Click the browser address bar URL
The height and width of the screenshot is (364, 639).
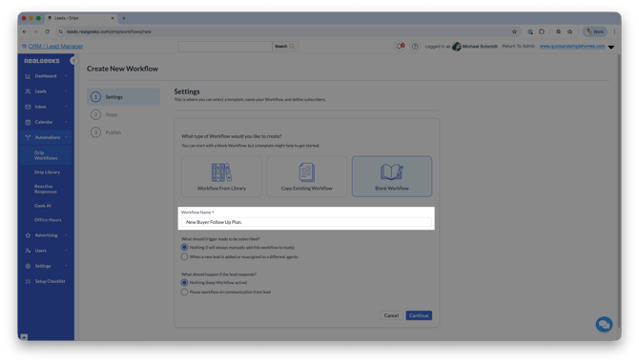pos(109,31)
